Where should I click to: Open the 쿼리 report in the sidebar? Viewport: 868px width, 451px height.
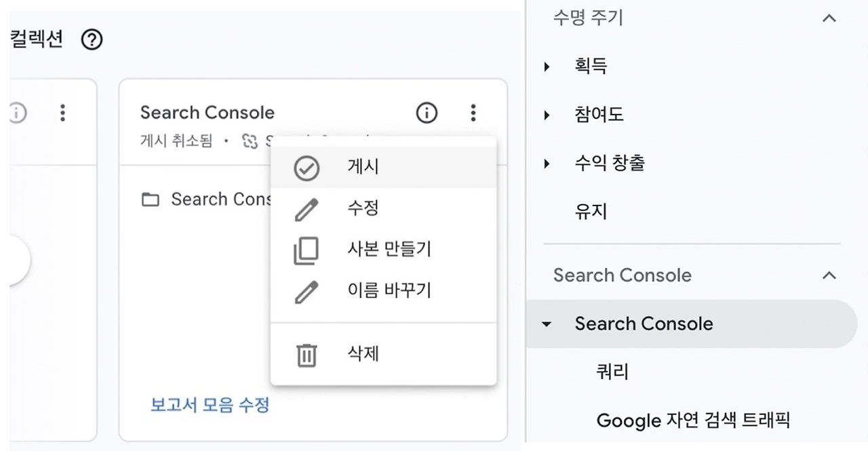pos(612,372)
